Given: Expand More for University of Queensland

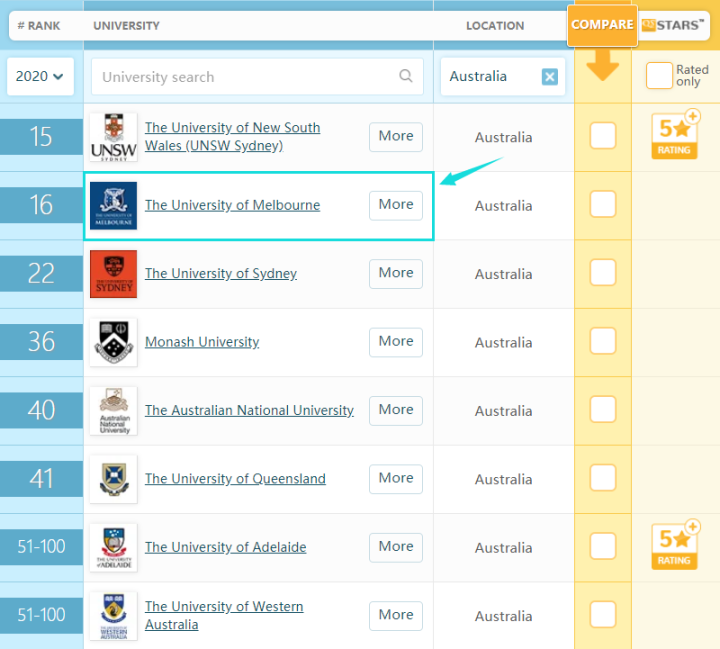Looking at the screenshot, I should pyautogui.click(x=396, y=479).
